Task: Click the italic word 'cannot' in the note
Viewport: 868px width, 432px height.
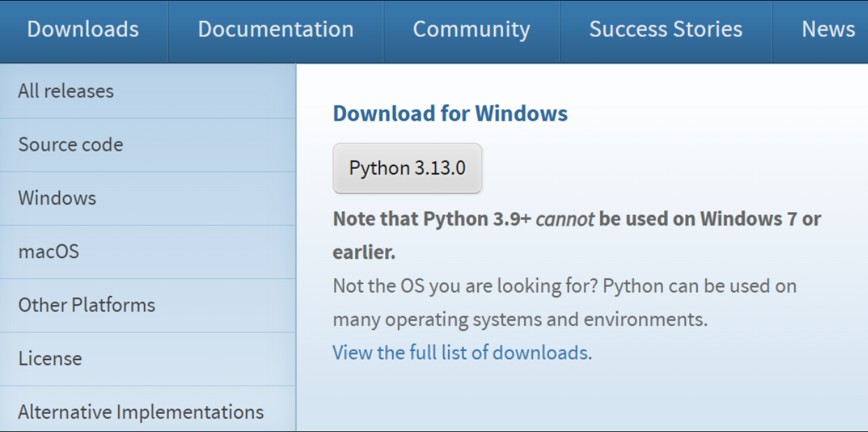Action: (564, 219)
